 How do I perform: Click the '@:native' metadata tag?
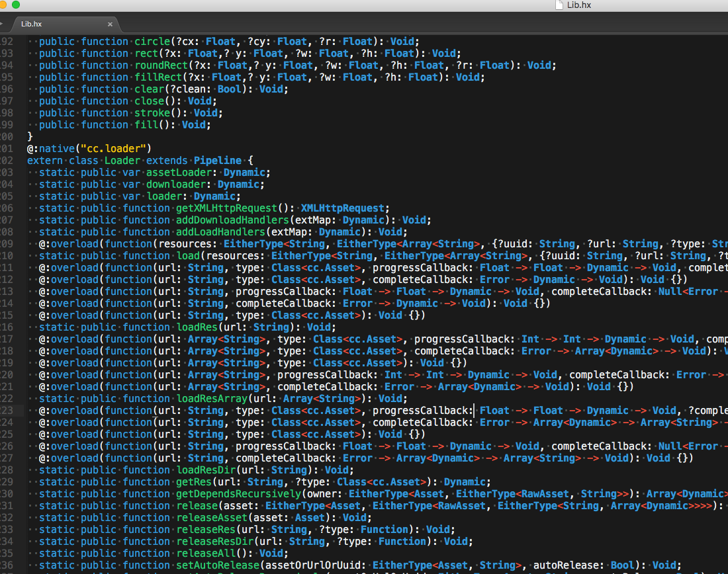click(x=50, y=149)
